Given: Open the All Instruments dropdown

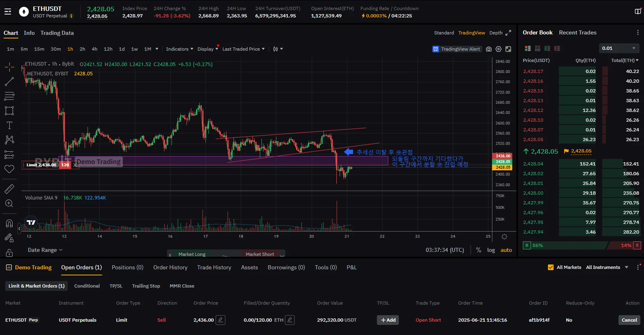Looking at the screenshot, I should 607,267.
